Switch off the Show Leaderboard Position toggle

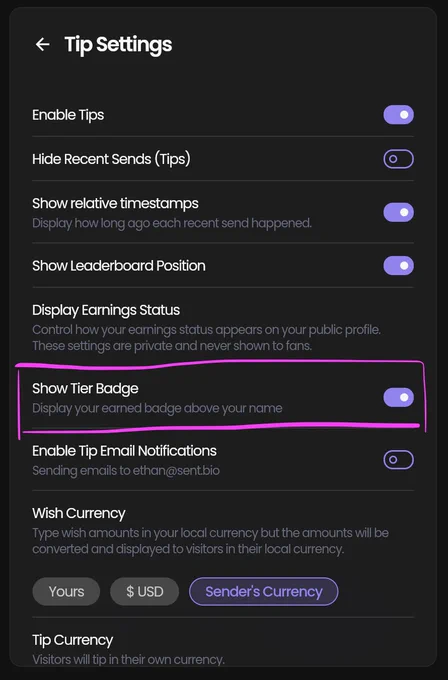coord(398,266)
